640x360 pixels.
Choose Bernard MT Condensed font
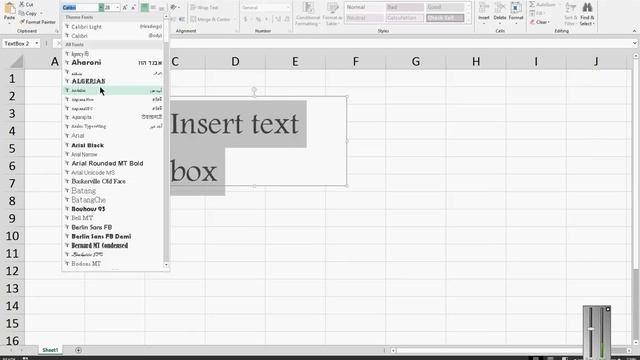point(113,245)
